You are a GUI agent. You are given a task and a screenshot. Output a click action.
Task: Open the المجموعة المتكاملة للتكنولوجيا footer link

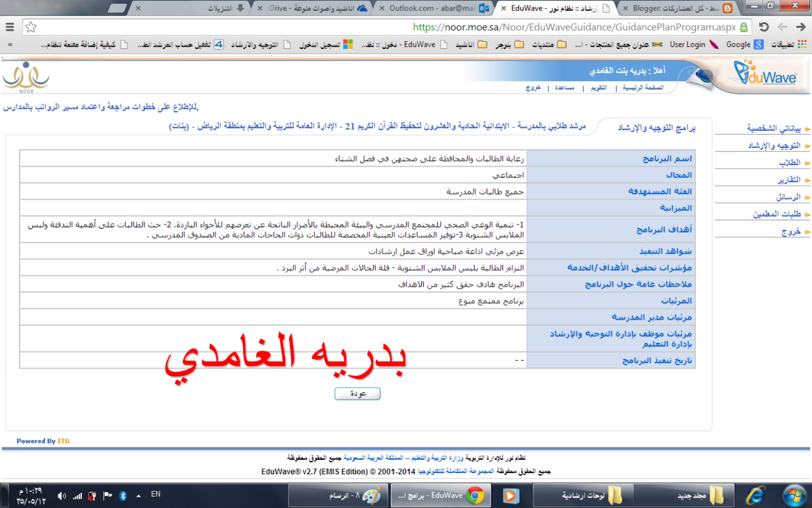pos(456,471)
